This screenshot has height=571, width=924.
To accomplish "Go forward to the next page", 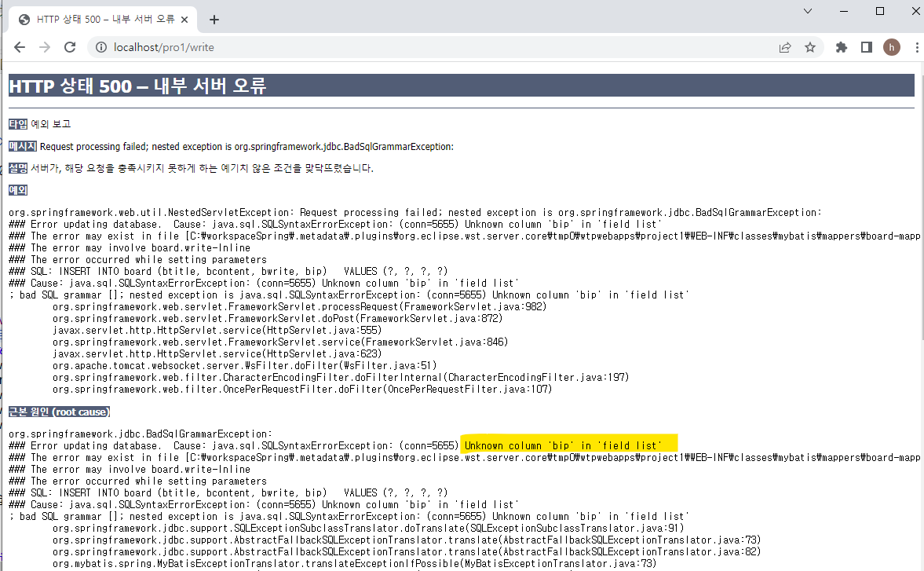I will pos(45,47).
